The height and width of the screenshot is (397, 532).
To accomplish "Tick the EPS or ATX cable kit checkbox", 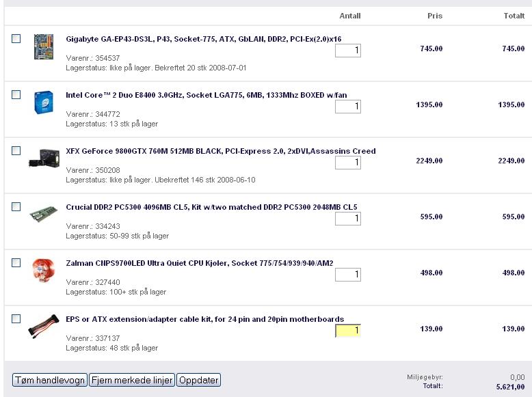I will point(16,318).
